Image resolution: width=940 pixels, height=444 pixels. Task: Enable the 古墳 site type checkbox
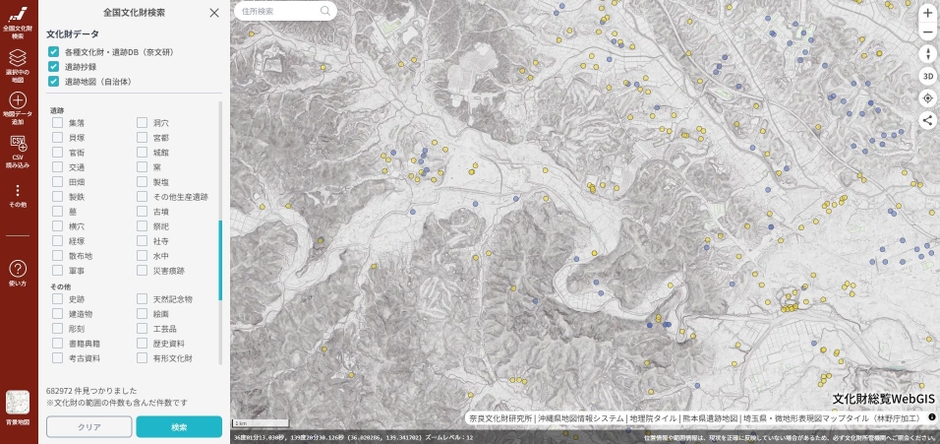point(142,212)
